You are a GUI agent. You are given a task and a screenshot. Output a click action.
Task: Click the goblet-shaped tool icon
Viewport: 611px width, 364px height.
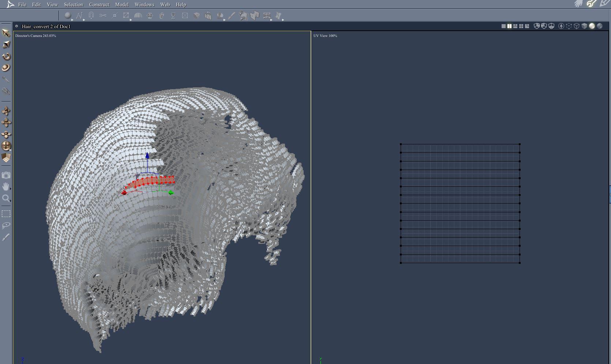tap(173, 15)
